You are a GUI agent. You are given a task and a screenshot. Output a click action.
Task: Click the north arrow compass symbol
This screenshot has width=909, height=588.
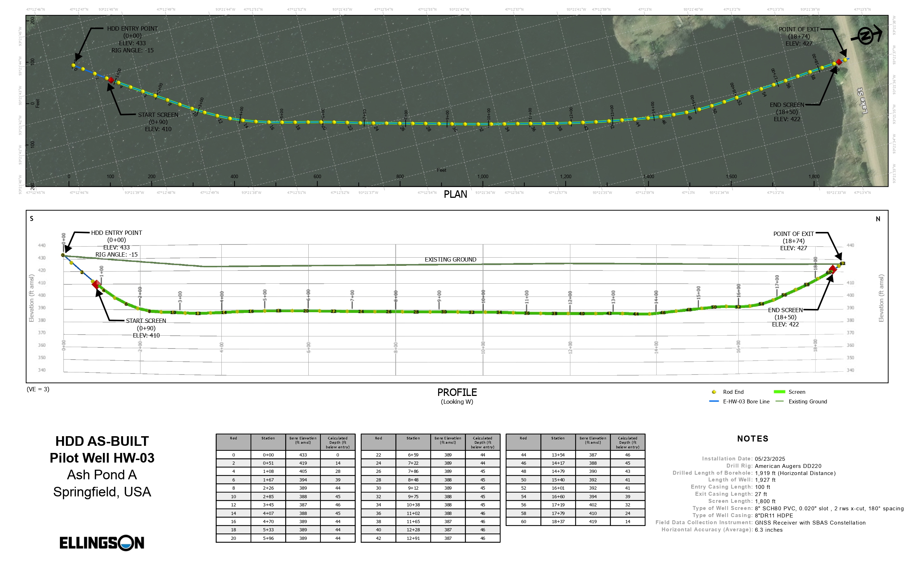(x=866, y=36)
